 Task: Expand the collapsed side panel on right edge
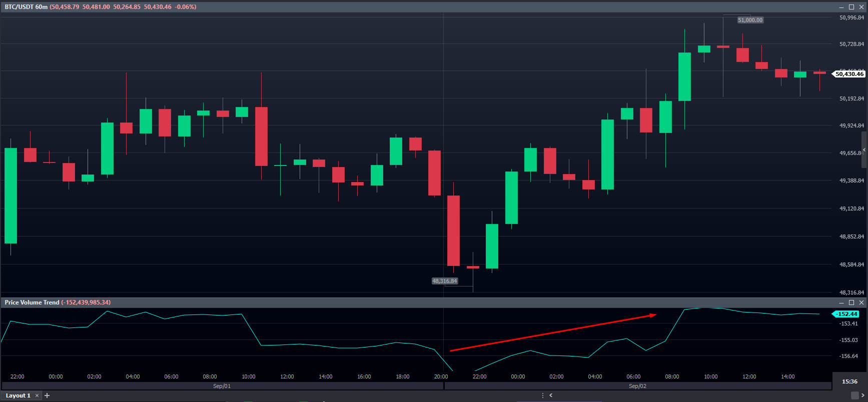864,150
